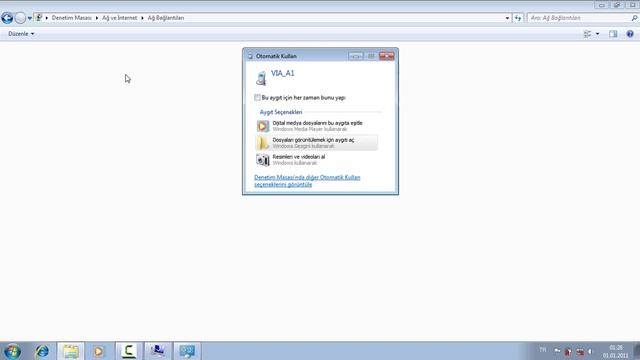Open Windows Explorer taskbar button
This screenshot has height=360, width=640.
(x=71, y=351)
